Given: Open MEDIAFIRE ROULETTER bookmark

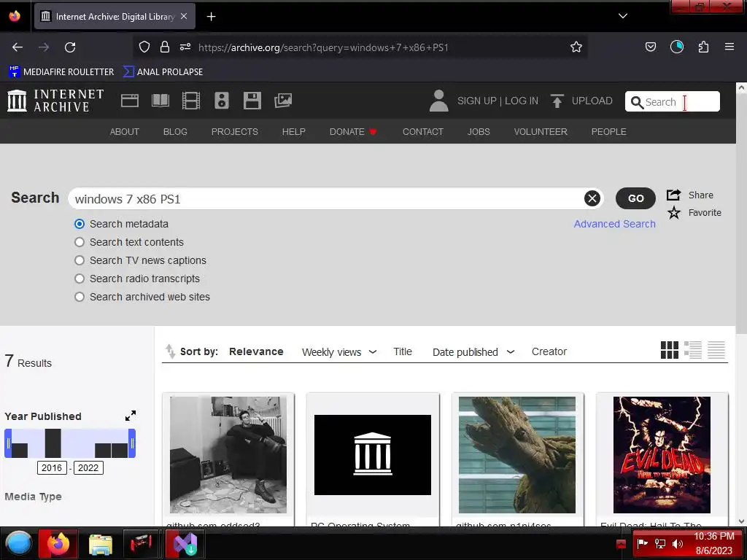Looking at the screenshot, I should [x=61, y=72].
